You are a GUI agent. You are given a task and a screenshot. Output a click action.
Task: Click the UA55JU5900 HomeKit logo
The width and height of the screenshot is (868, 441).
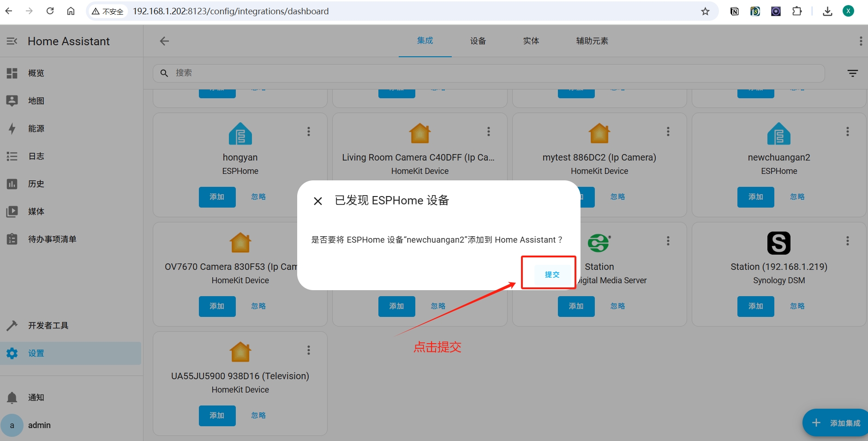pyautogui.click(x=240, y=352)
